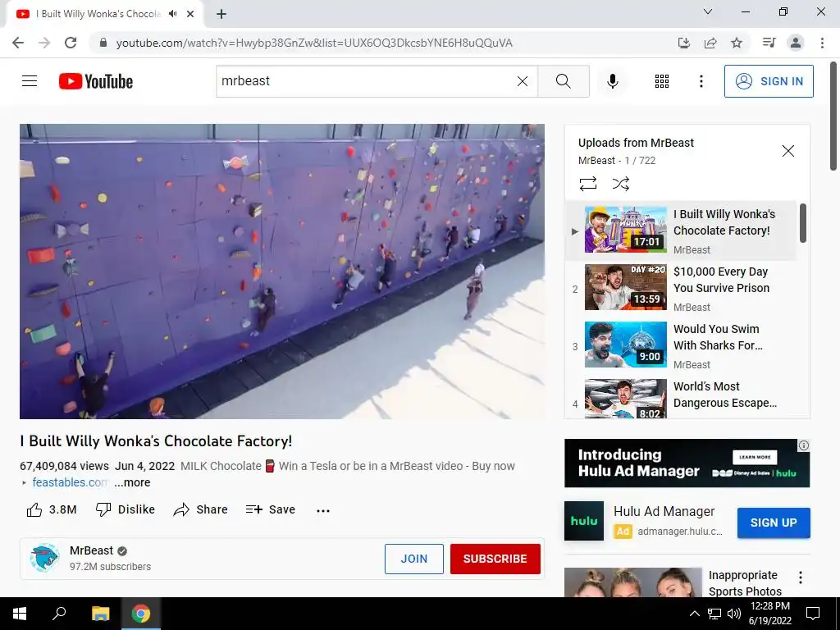
Task: Click the page vertical scrollbar
Action: [833, 116]
